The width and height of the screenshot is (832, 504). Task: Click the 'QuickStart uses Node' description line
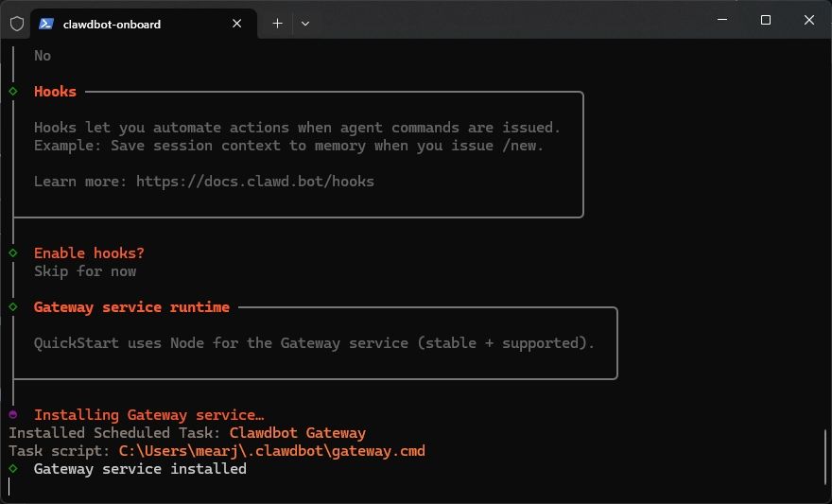[314, 343]
